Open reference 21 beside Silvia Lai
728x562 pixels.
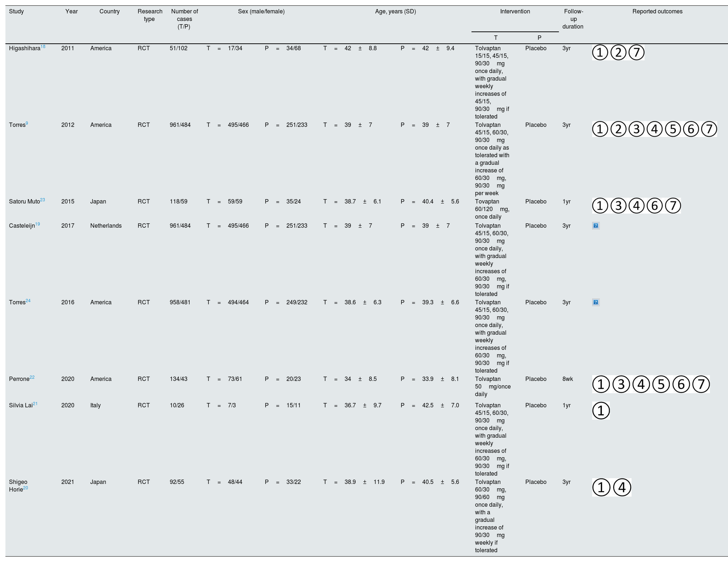point(35,404)
